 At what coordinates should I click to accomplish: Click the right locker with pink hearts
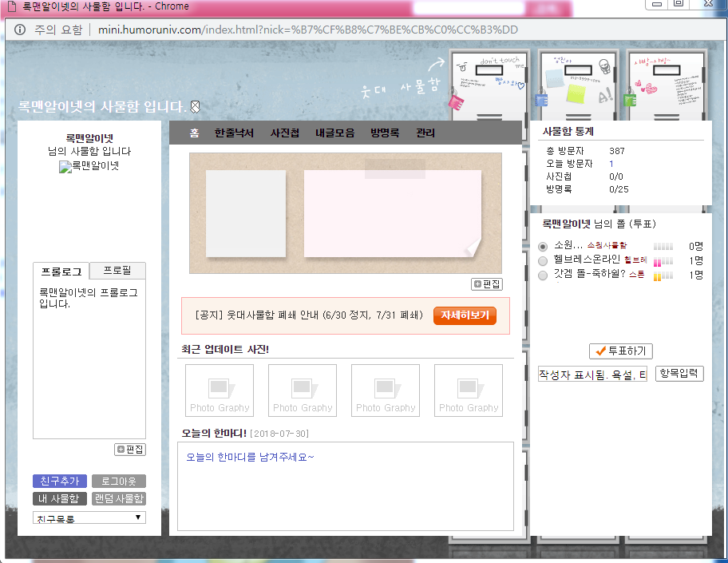pos(667,86)
